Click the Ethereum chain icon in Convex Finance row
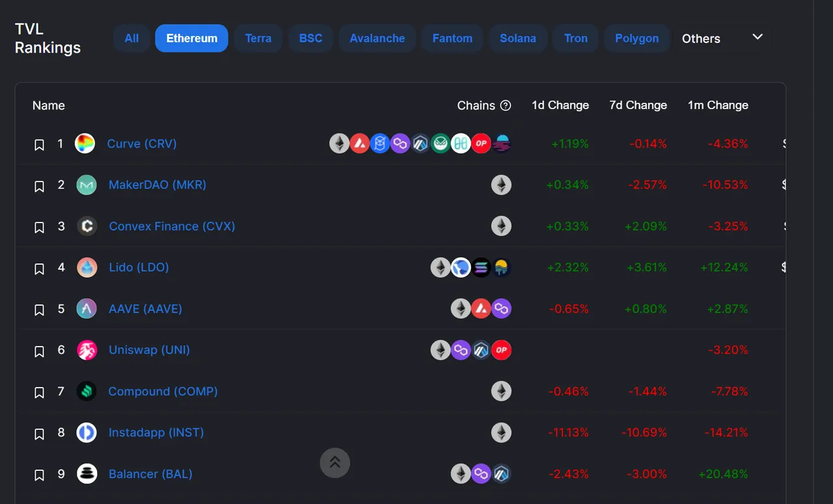 click(501, 226)
